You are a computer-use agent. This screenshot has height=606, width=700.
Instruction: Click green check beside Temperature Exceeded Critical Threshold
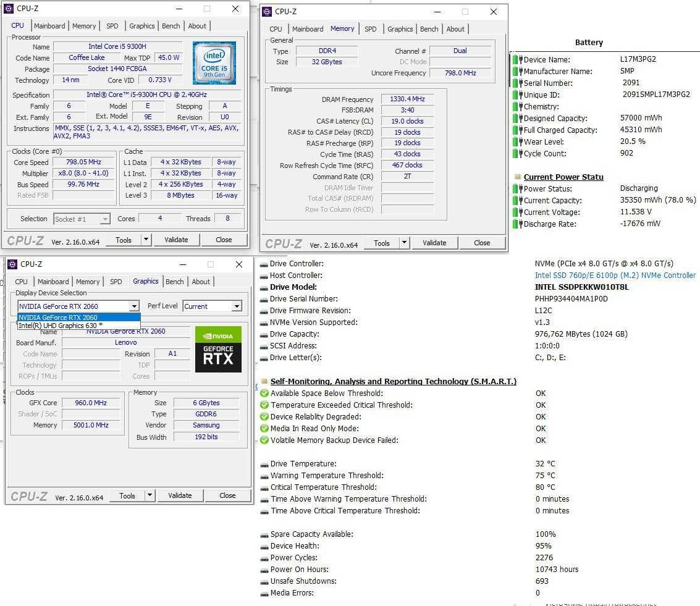264,405
